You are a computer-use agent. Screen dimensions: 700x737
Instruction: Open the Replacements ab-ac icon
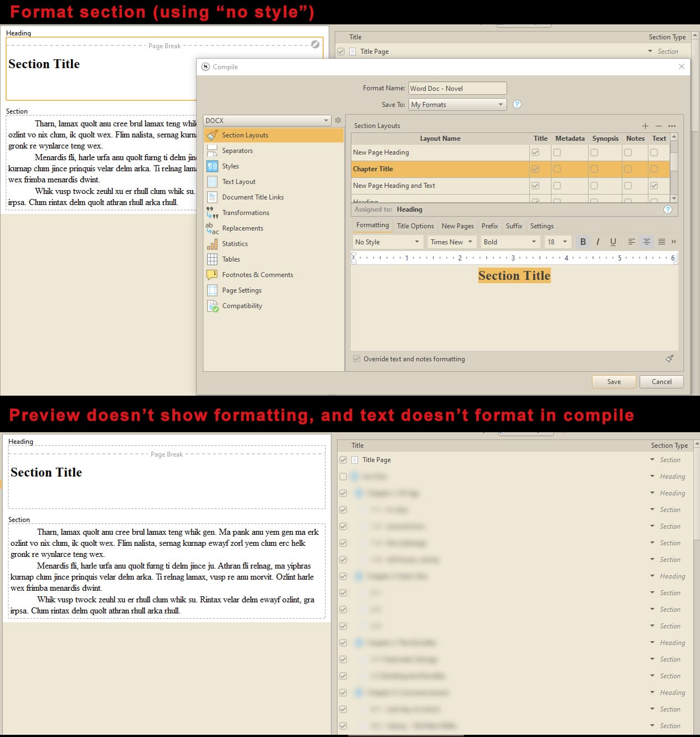click(212, 228)
